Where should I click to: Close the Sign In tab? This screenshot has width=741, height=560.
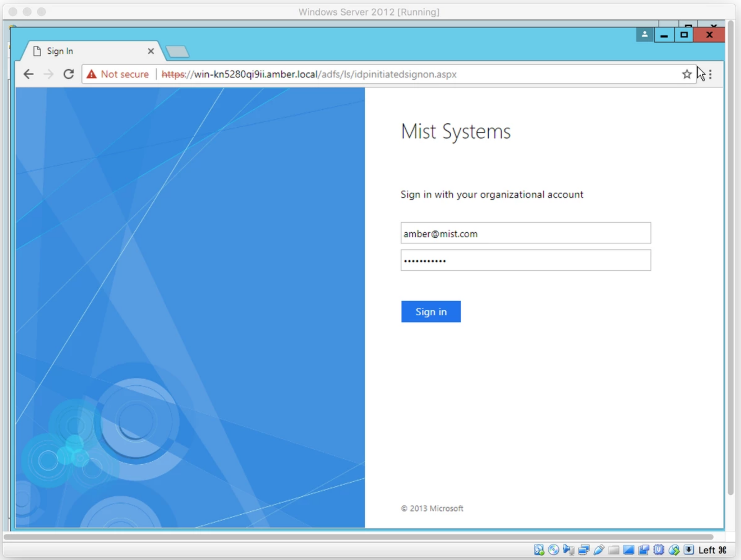tap(151, 51)
